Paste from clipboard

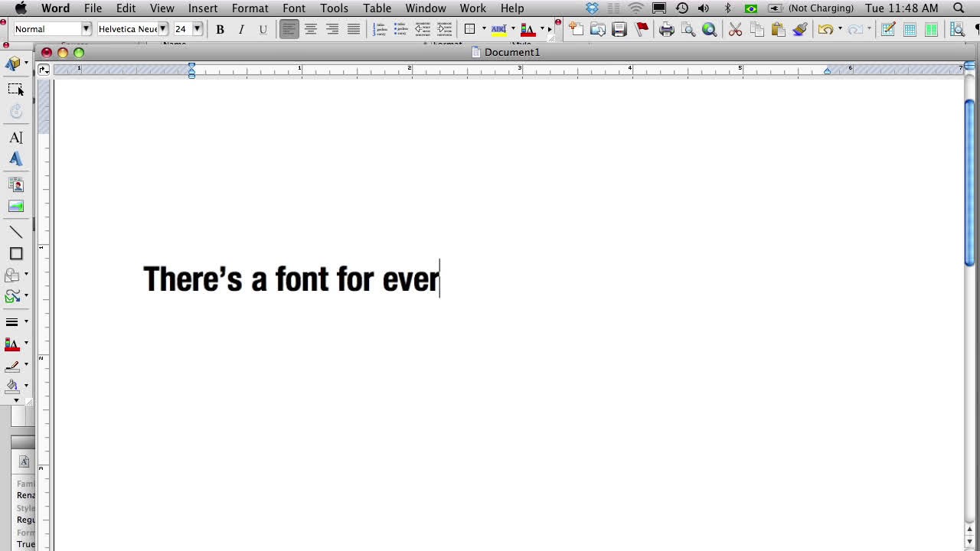[x=779, y=29]
